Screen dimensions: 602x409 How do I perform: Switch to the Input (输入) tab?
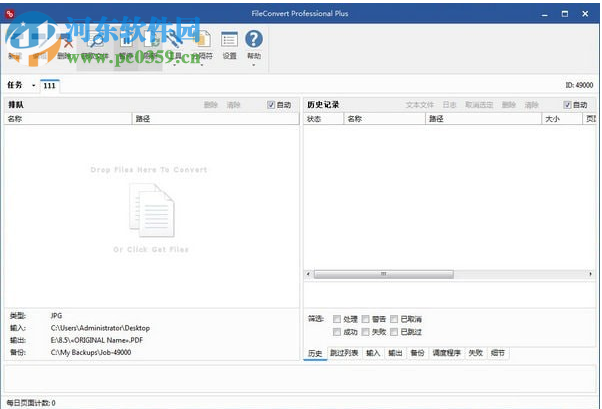tap(373, 353)
